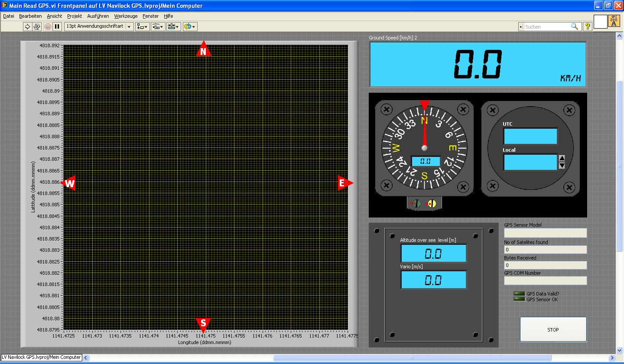624x364 pixels.
Task: Click the LV Navilock GPS.lvproj project label
Action: pos(41,357)
